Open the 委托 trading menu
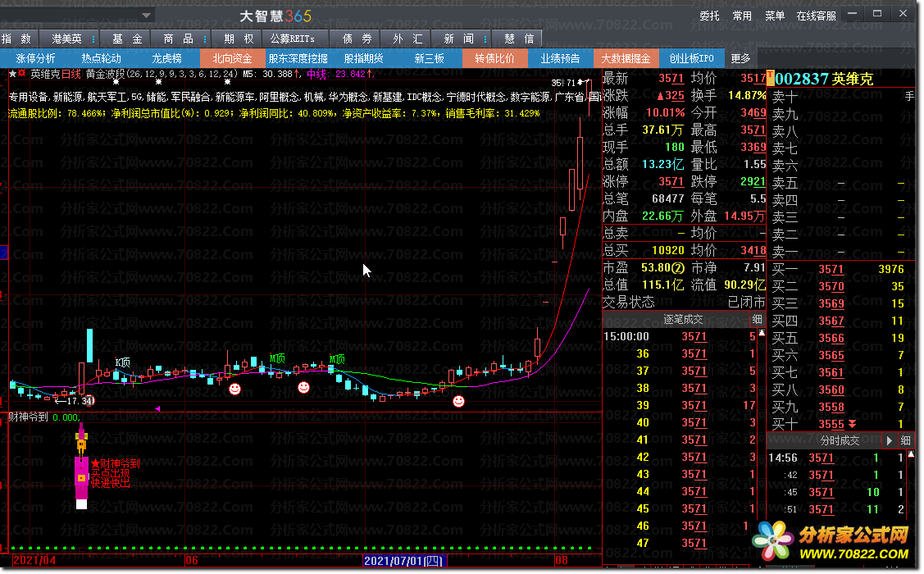924x574 pixels. coord(709,16)
